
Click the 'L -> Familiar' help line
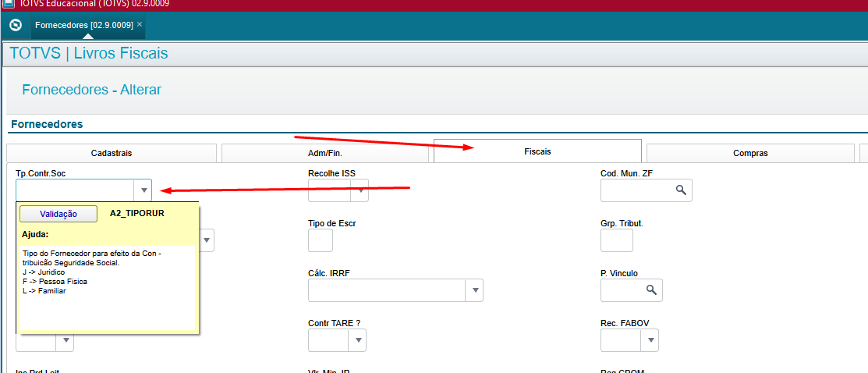point(44,290)
